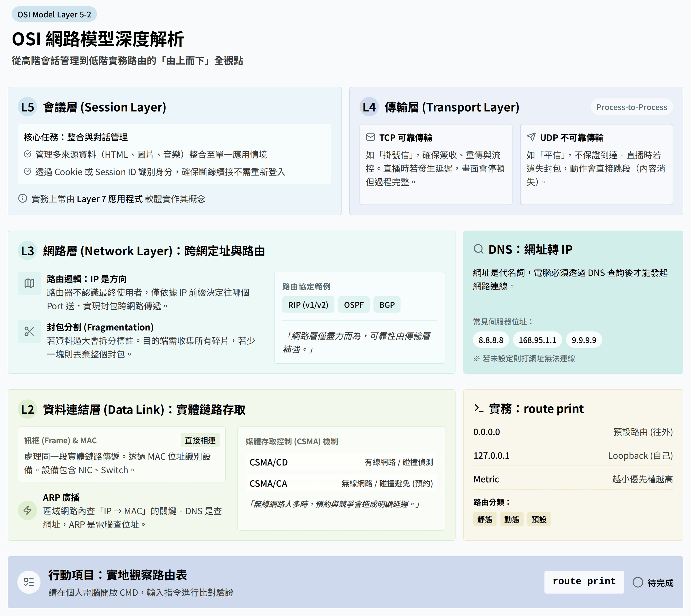Click check circle beside 透過 Cookie line

point(28,172)
